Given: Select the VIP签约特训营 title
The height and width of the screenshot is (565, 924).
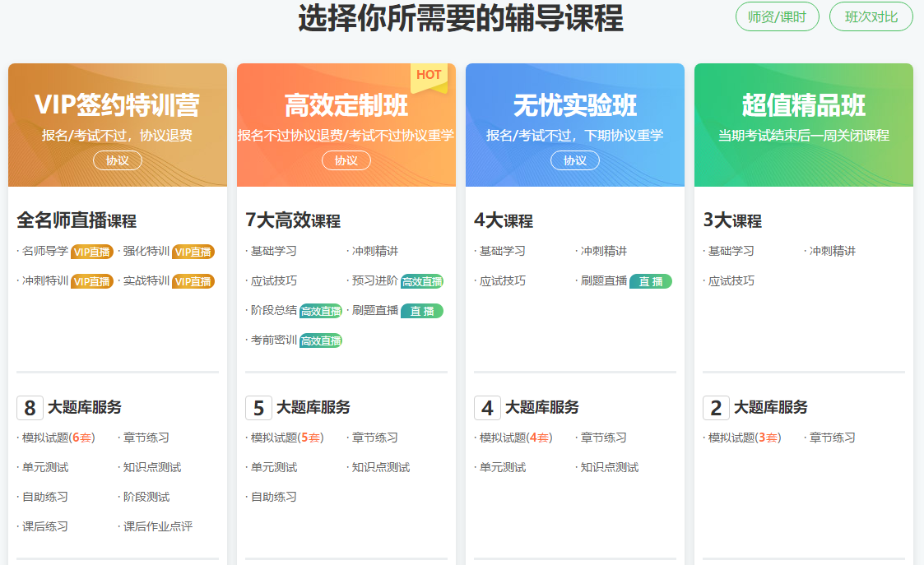Looking at the screenshot, I should pyautogui.click(x=117, y=105).
